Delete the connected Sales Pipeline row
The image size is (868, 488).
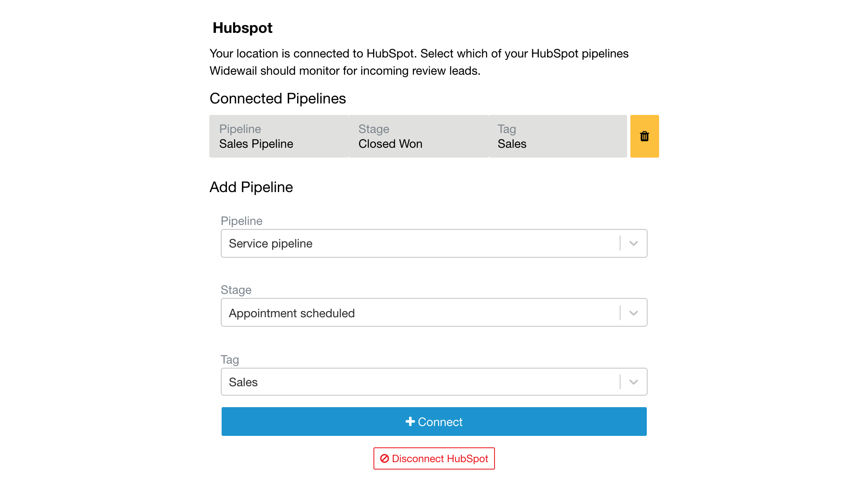click(644, 136)
